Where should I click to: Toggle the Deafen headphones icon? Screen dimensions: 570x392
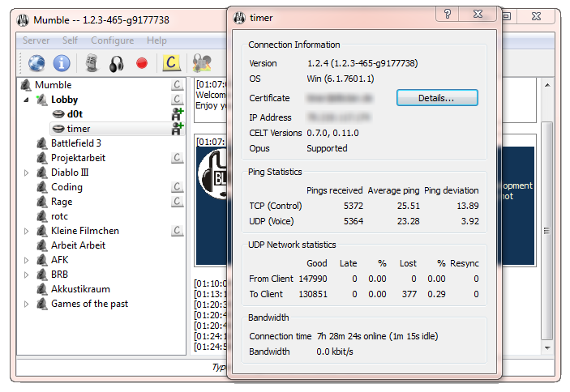pos(116,63)
